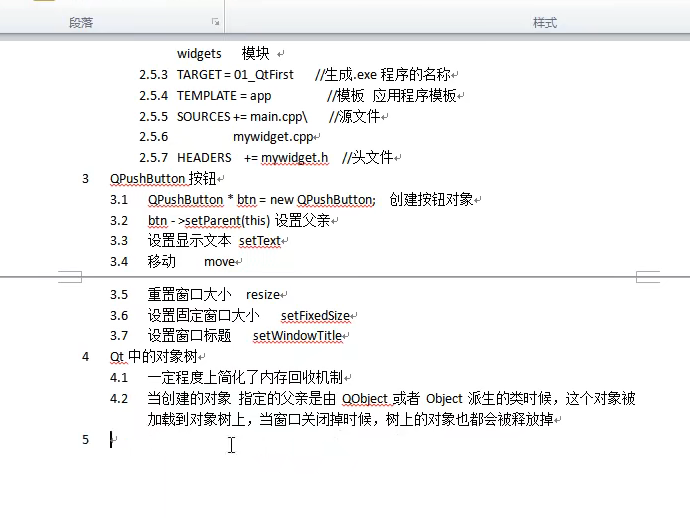Click the word 'setWindowTitle'
This screenshot has height=518, width=690.
(x=297, y=336)
